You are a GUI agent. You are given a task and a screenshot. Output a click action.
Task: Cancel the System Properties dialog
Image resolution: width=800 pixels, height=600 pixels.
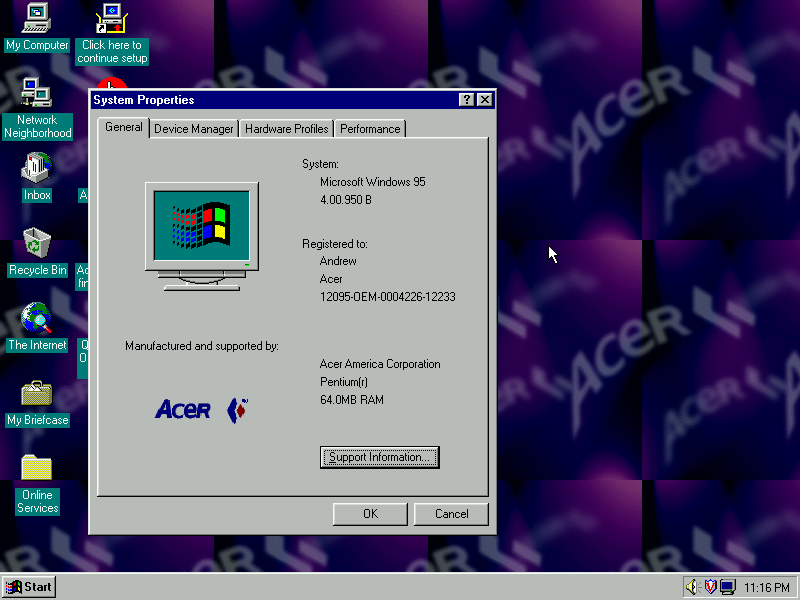tap(451, 514)
